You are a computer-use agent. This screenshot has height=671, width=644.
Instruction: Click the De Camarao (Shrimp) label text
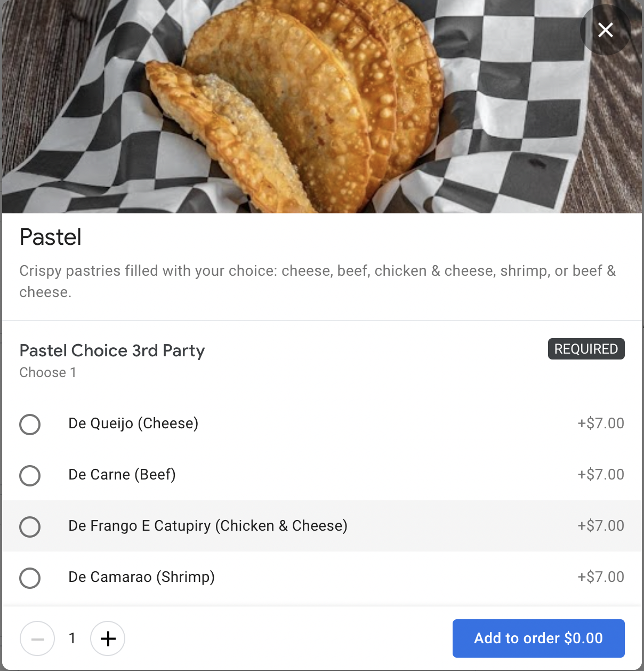[142, 577]
